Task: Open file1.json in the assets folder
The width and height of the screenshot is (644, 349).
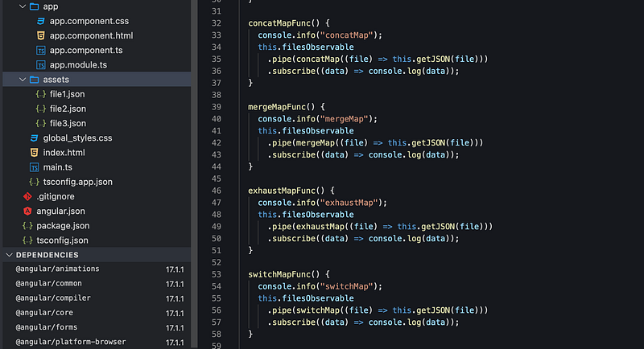Action: (x=68, y=94)
